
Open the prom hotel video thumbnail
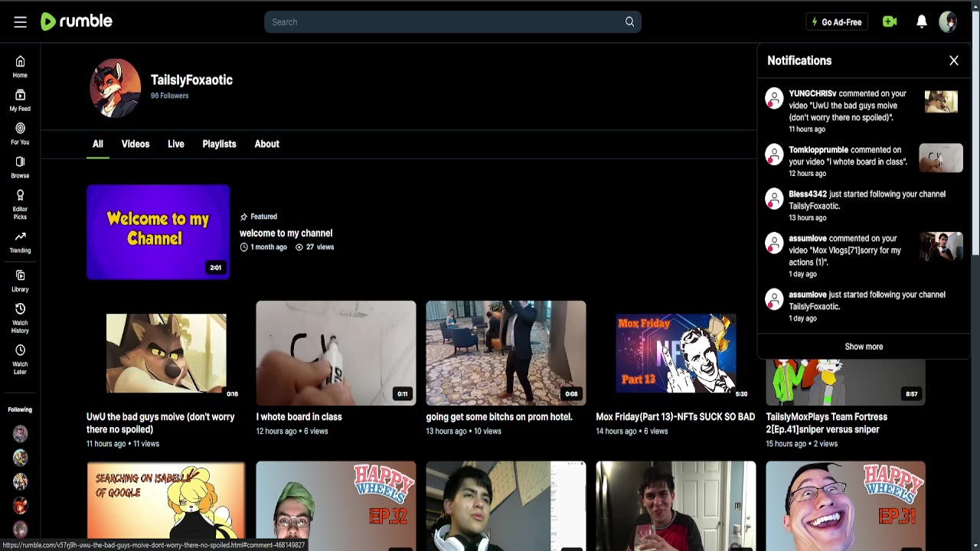506,353
